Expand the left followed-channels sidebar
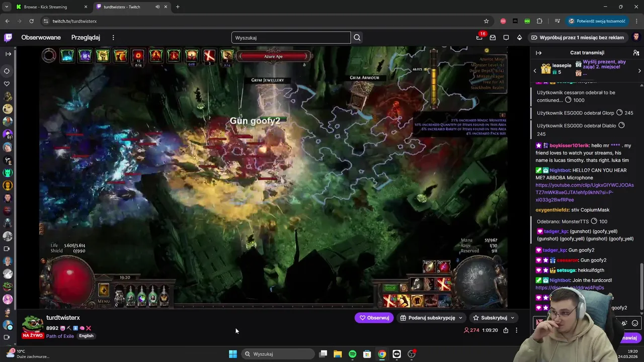Screen dimensions: 644x362 click(8, 54)
